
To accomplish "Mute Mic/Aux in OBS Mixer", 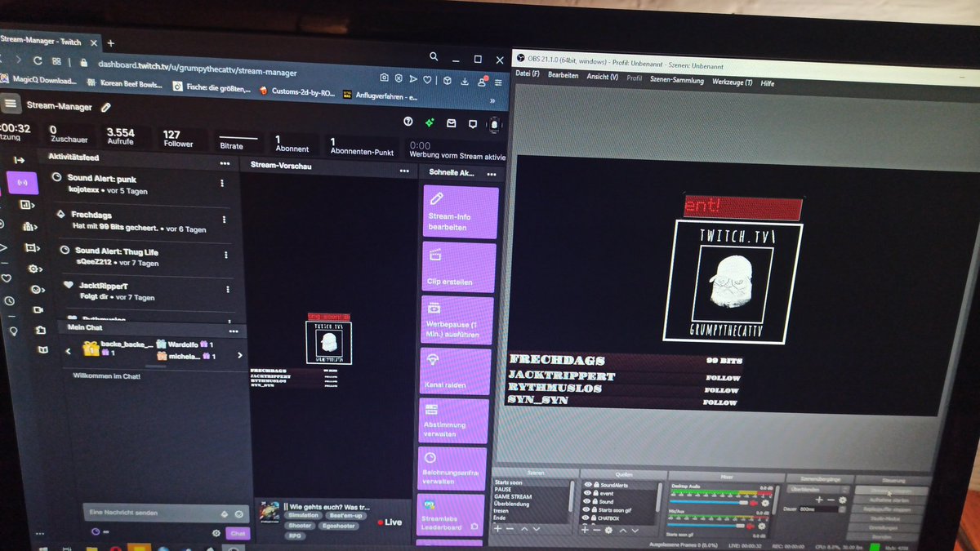I will click(x=751, y=527).
